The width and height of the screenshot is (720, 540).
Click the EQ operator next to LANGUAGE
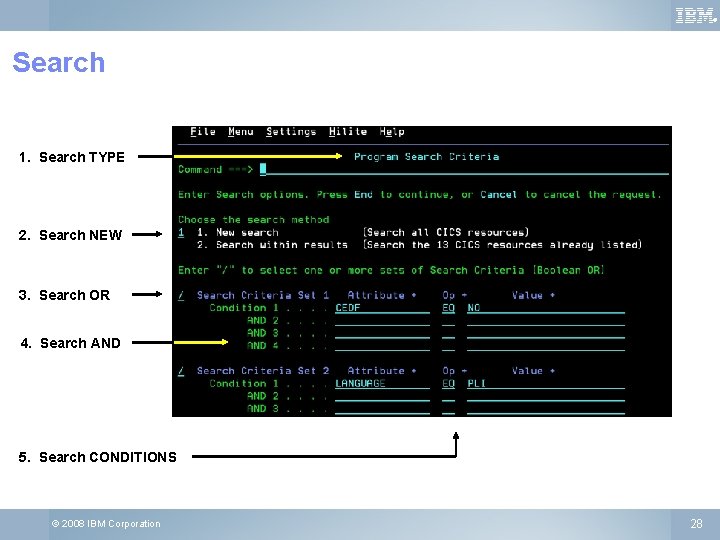pyautogui.click(x=449, y=383)
